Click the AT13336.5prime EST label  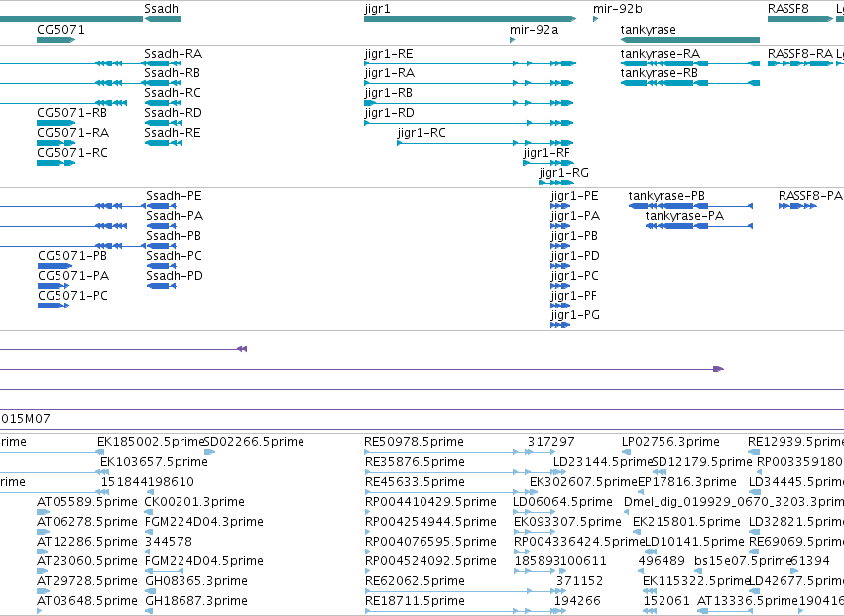(747, 601)
